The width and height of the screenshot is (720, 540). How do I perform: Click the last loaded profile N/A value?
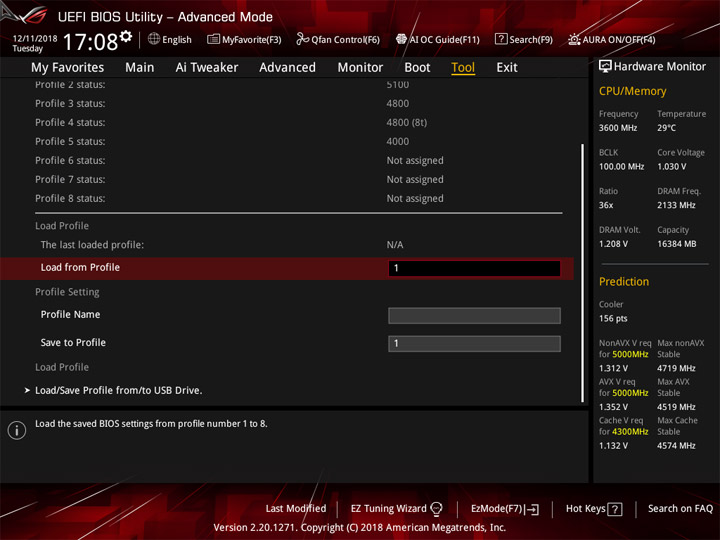[x=395, y=245]
